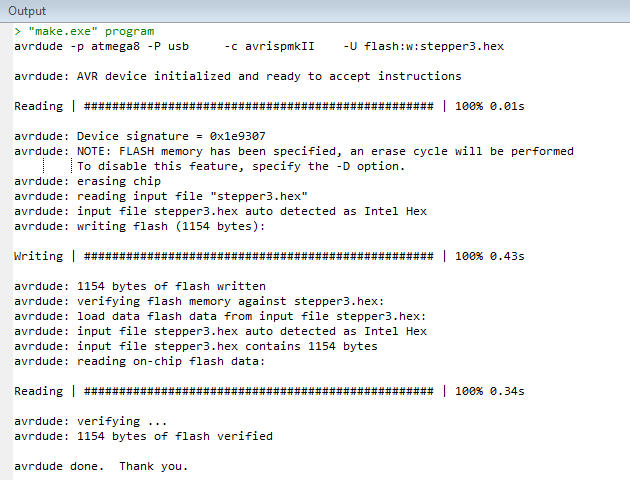This screenshot has width=630, height=480.
Task: Click the reading input file stepper3.hex line
Action: click(161, 196)
